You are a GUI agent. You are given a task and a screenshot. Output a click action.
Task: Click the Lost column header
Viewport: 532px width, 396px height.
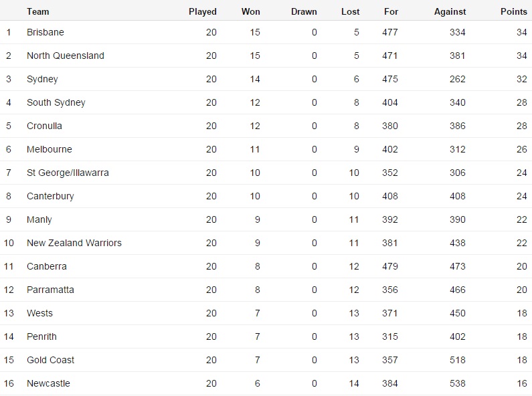[350, 11]
